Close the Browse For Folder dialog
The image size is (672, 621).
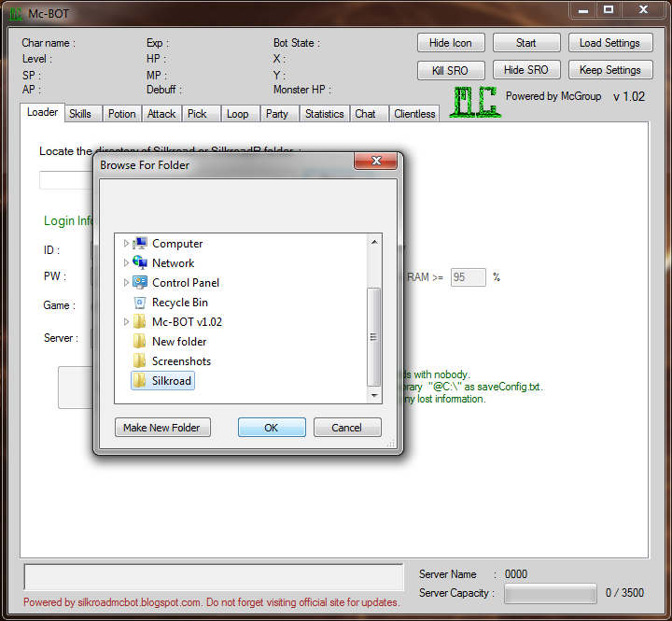tap(376, 161)
